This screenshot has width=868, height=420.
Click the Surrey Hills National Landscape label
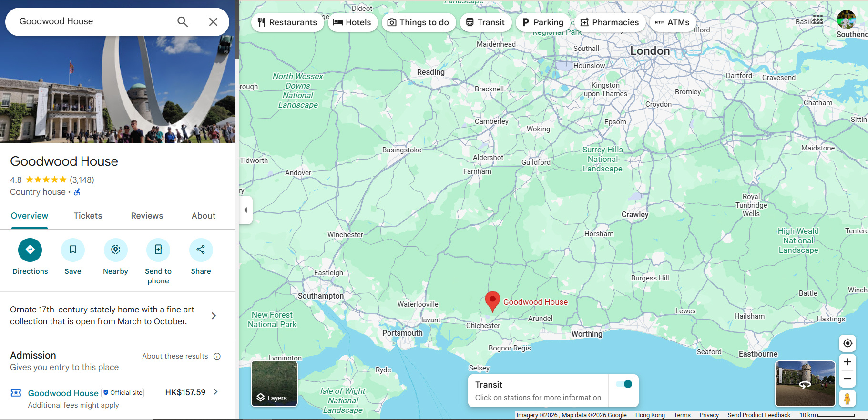click(x=602, y=159)
